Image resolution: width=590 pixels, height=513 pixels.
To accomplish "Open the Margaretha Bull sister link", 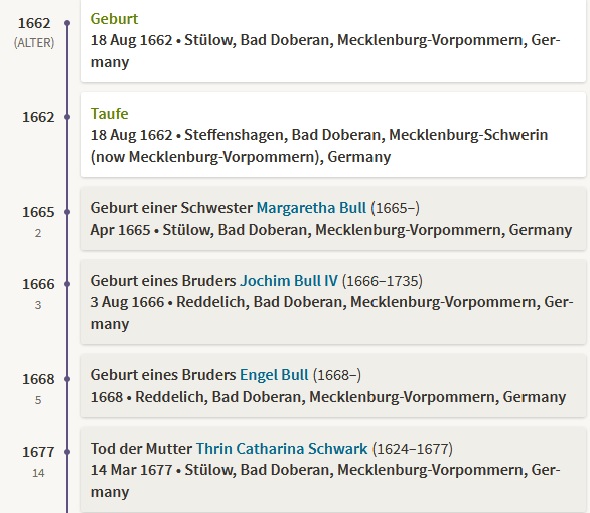I will pos(311,208).
